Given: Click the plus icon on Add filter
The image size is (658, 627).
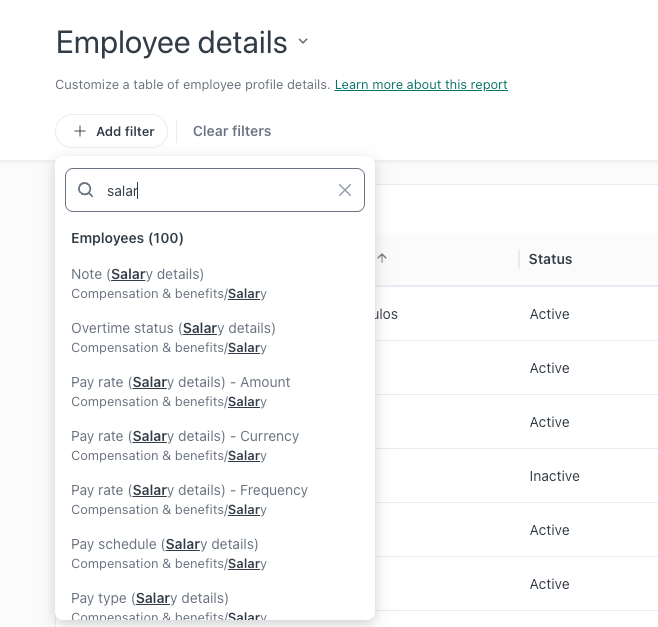Looking at the screenshot, I should pyautogui.click(x=80, y=131).
